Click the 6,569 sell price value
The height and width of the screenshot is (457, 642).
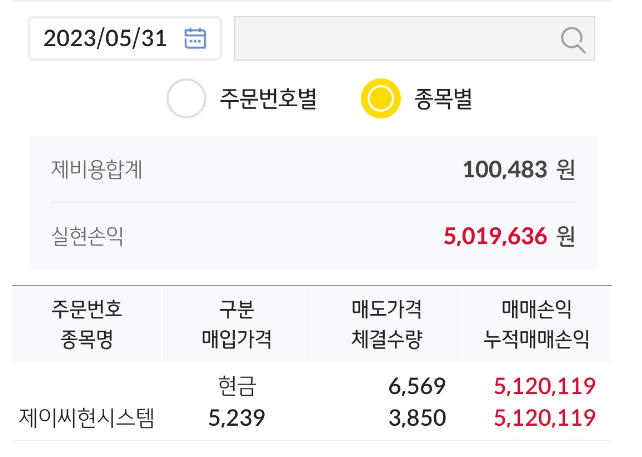point(417,386)
